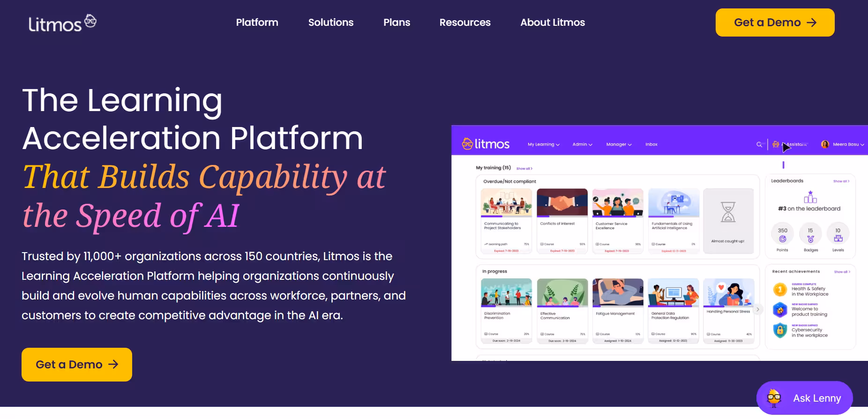
Task: Click the 'The Learning Acceleration Platform' headline
Action: (x=193, y=120)
